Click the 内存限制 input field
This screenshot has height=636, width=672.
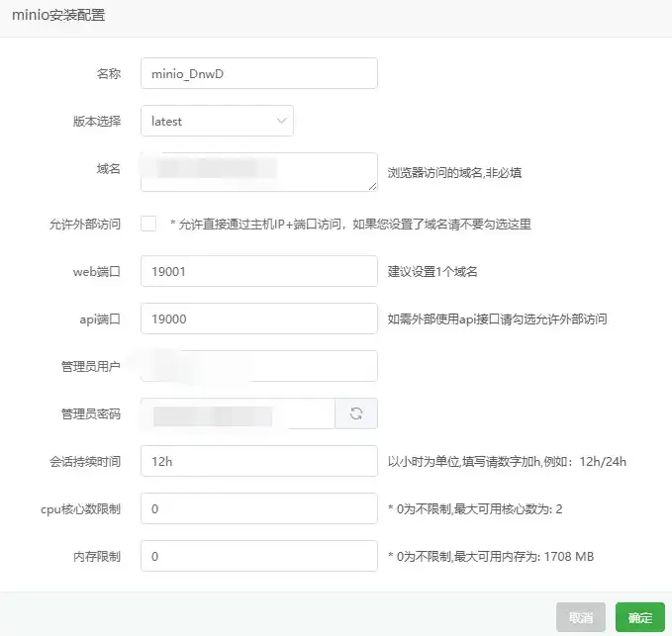coord(259,556)
